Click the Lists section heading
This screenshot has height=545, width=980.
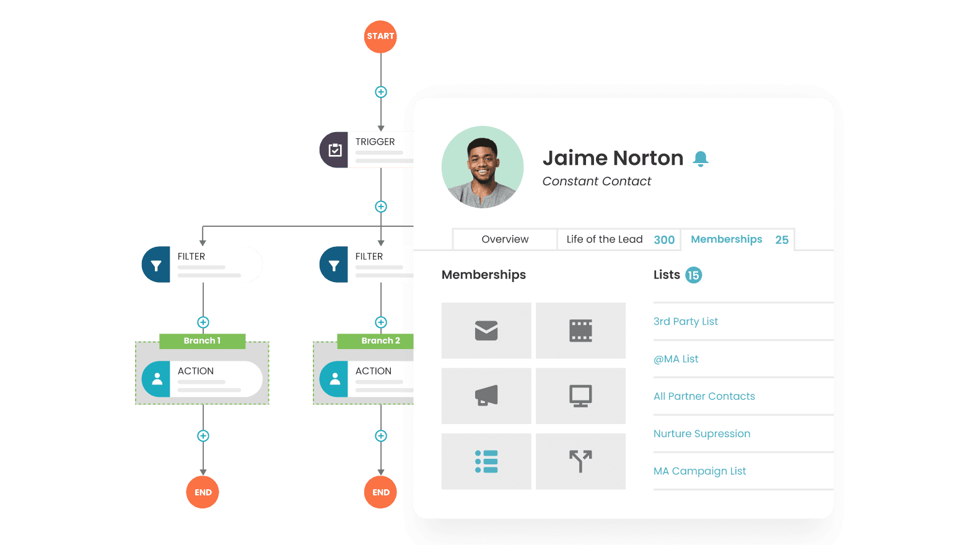667,275
